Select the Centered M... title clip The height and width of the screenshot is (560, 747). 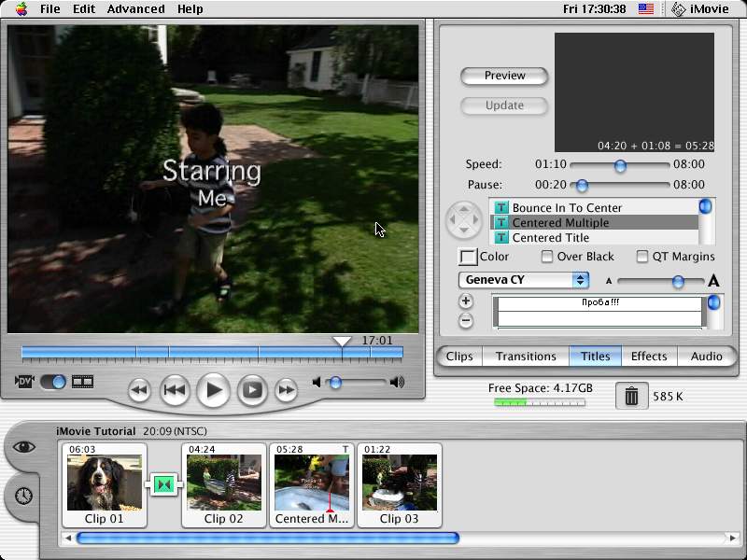point(312,484)
